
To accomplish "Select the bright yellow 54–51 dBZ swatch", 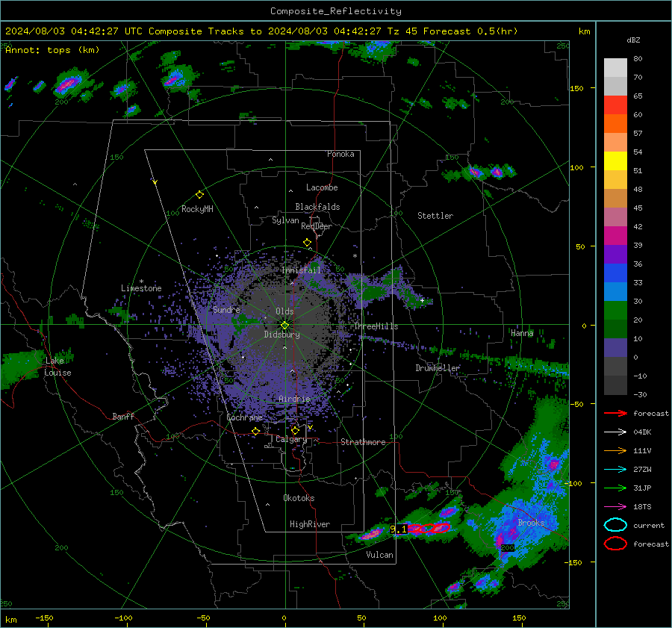I will click(x=615, y=161).
